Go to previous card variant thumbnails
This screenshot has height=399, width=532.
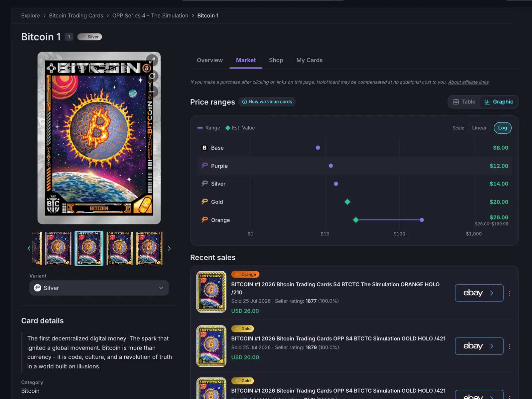[29, 248]
